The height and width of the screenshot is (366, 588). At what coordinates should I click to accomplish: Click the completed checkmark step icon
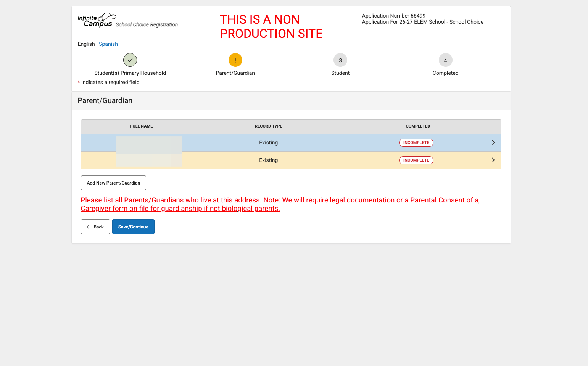(x=130, y=60)
